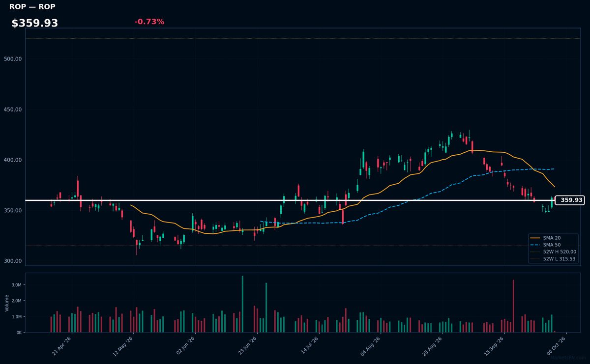Click the tallest green volume bar
This screenshot has height=364, width=590.
242,304
